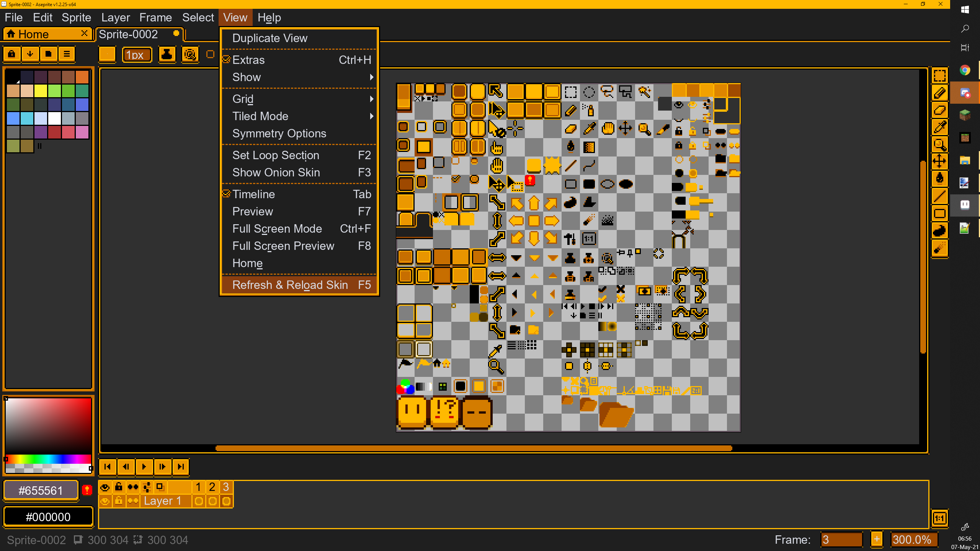Select the Pencil tool
Screen dimensions: 980x551
pos(940,93)
